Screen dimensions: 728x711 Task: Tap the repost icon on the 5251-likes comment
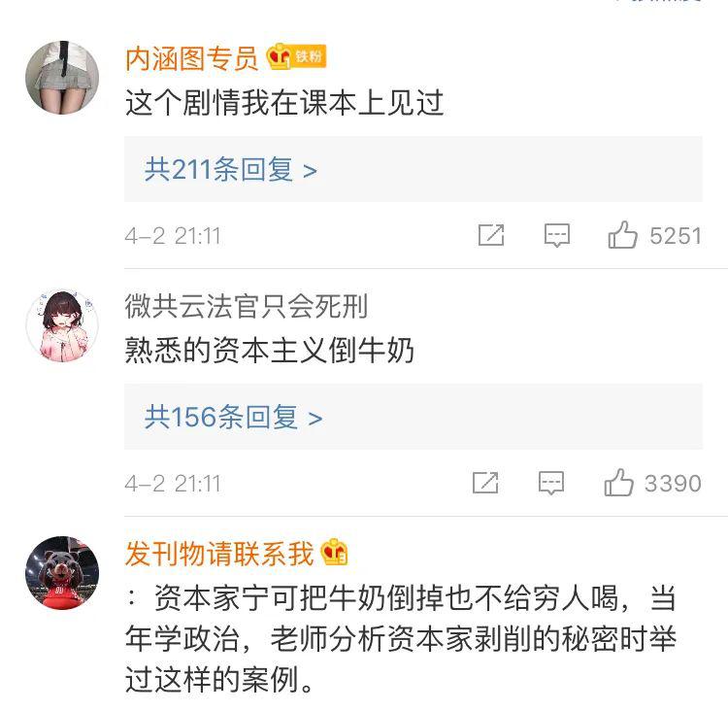(491, 235)
